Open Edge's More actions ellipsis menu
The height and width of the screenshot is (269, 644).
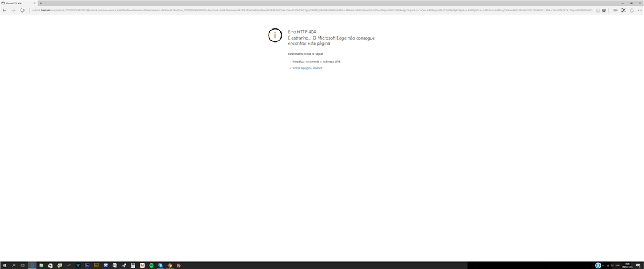click(x=640, y=10)
